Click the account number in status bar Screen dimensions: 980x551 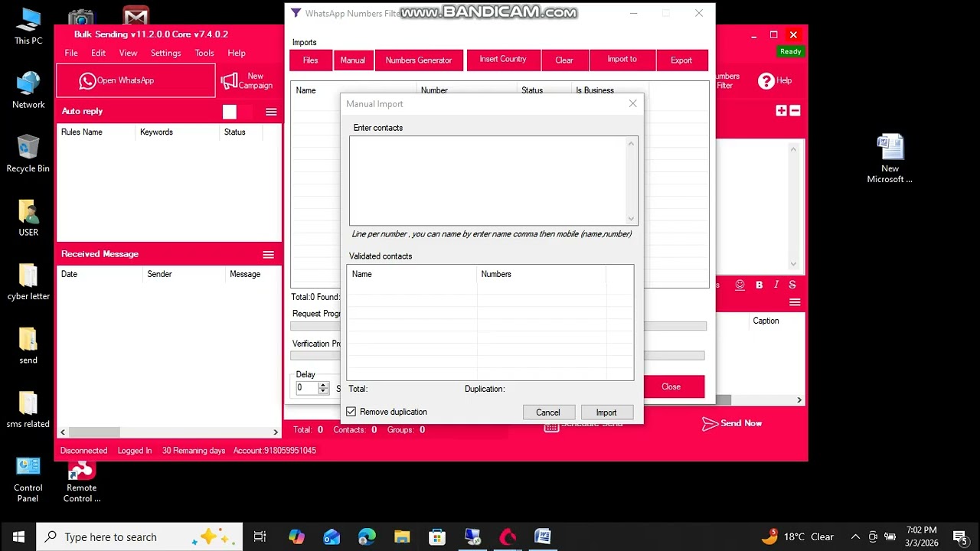275,451
